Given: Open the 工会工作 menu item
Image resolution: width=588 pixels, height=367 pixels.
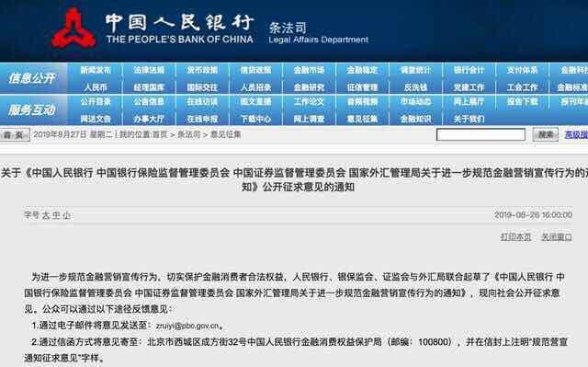Looking at the screenshot, I should pos(523,87).
